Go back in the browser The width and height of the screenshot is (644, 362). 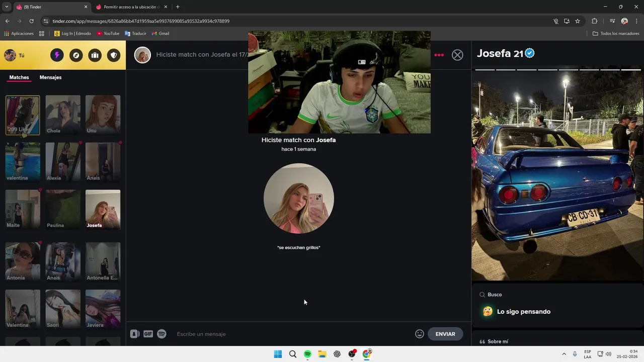[x=7, y=21]
